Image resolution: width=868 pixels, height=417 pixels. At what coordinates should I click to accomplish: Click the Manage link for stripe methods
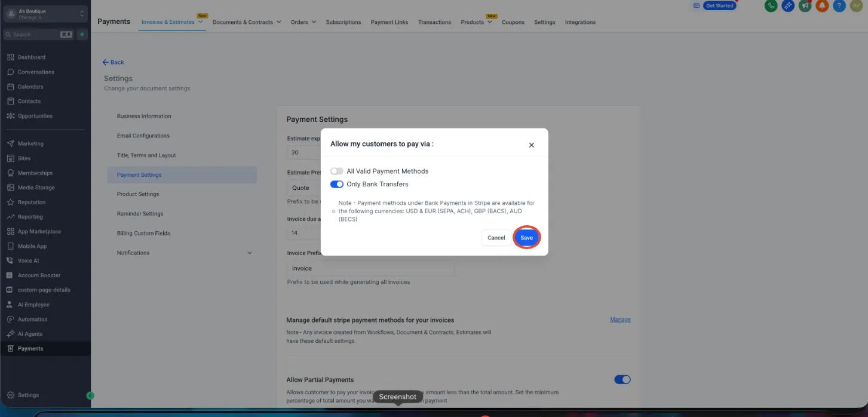620,320
